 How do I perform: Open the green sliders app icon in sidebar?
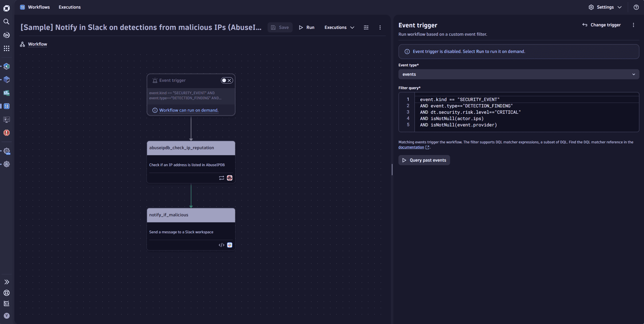[7, 93]
